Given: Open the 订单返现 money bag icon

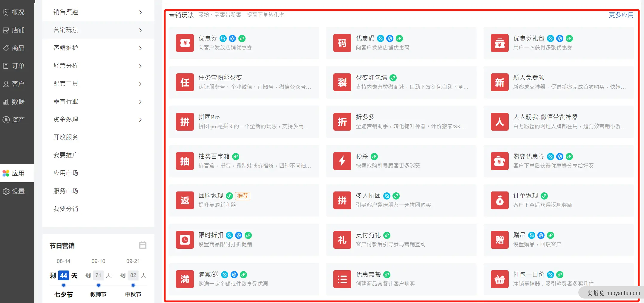Looking at the screenshot, I should click(x=499, y=200).
